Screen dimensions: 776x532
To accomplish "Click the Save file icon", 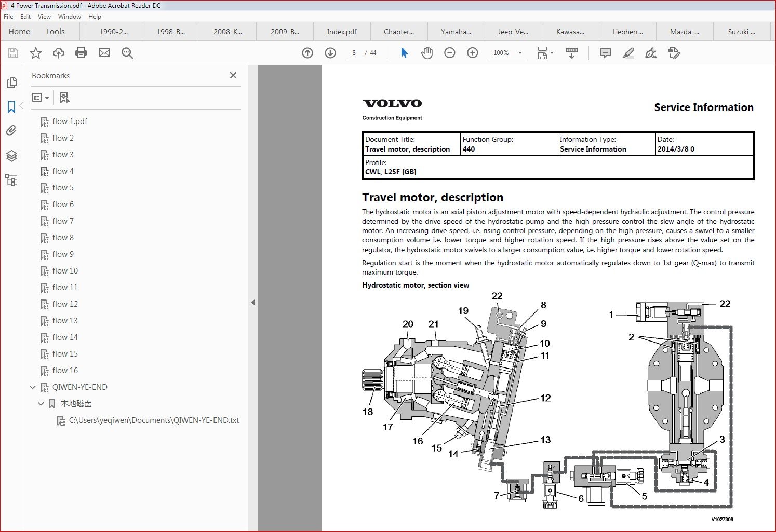I will (13, 53).
